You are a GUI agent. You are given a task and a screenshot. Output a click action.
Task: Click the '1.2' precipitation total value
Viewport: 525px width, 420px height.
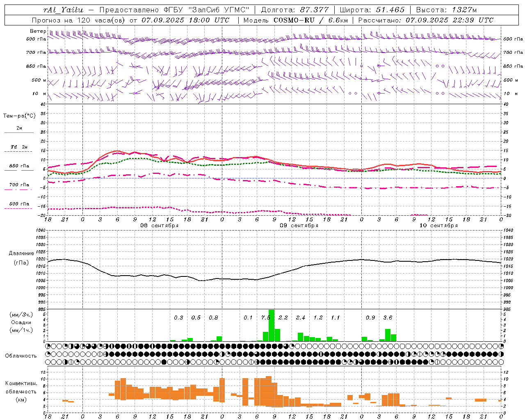(318, 317)
